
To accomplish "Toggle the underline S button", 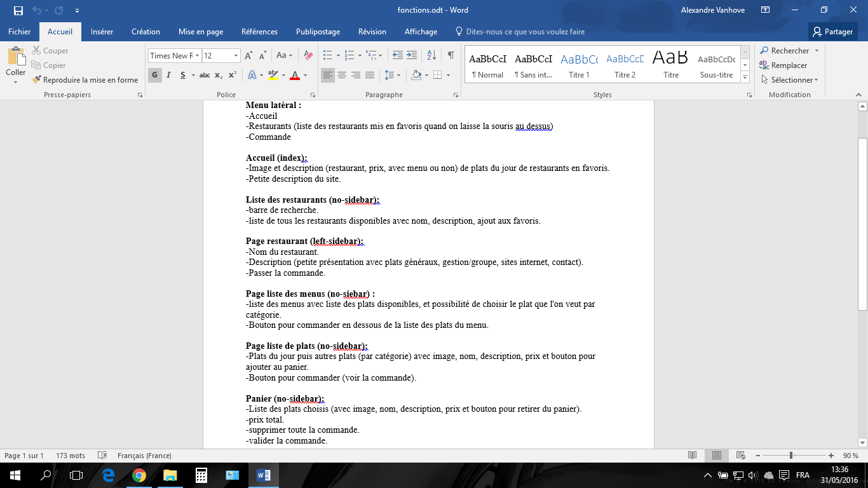I will (x=183, y=75).
